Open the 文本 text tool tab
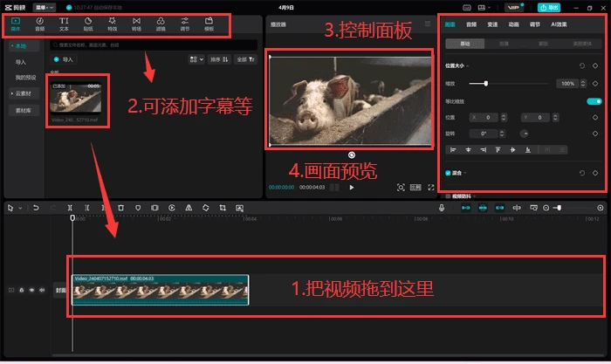This screenshot has height=364, width=611. pyautogui.click(x=64, y=24)
